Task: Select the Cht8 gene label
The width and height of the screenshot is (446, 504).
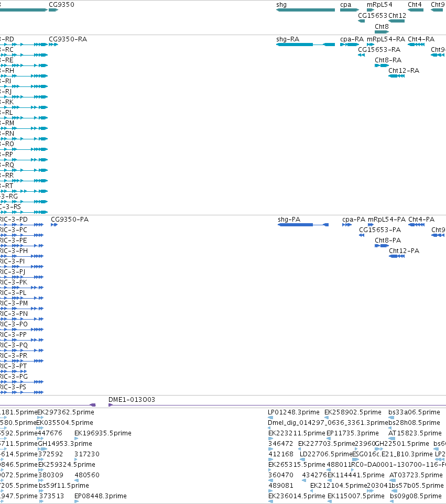Action: pyautogui.click(x=382, y=26)
